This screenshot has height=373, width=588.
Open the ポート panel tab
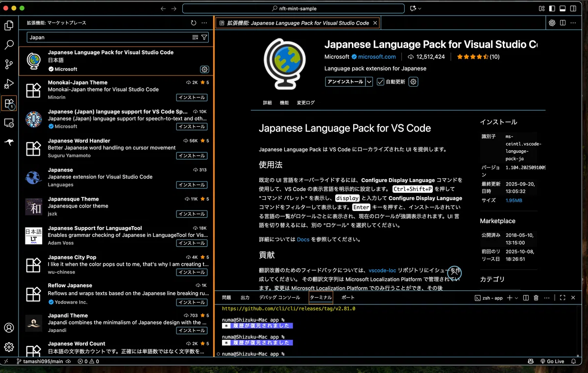[348, 298]
